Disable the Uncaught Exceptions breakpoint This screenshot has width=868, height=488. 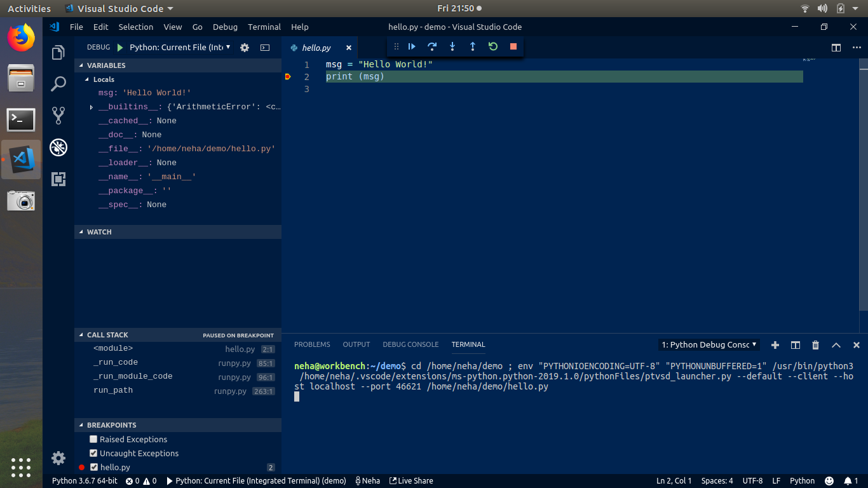click(x=93, y=453)
